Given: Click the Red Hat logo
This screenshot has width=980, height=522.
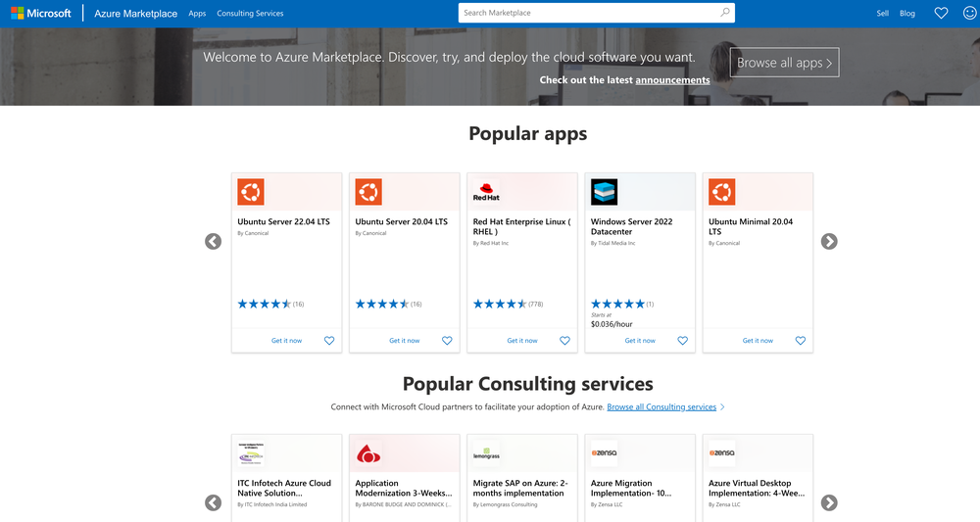Looking at the screenshot, I should (x=486, y=192).
